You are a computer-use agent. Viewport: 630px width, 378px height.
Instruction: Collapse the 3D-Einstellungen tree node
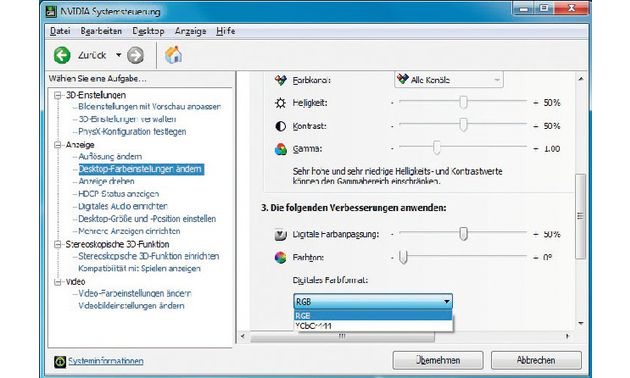(58, 95)
